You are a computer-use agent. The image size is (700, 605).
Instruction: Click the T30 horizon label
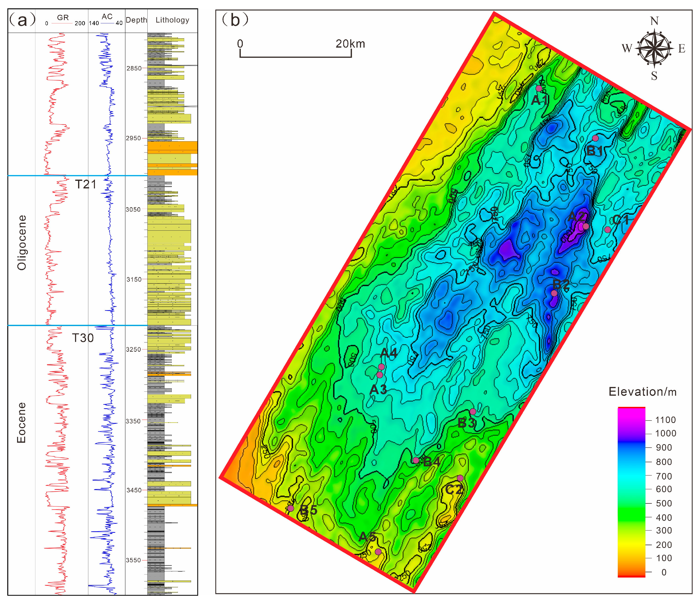tap(83, 338)
